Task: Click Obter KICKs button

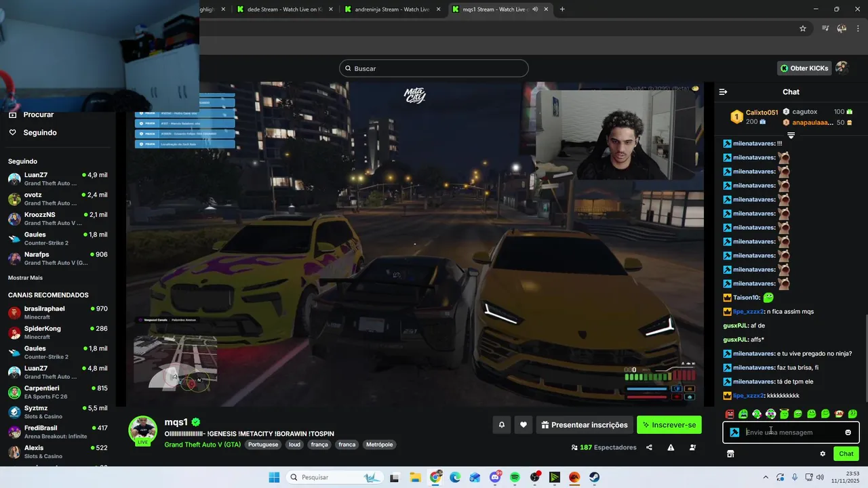Action: (804, 68)
